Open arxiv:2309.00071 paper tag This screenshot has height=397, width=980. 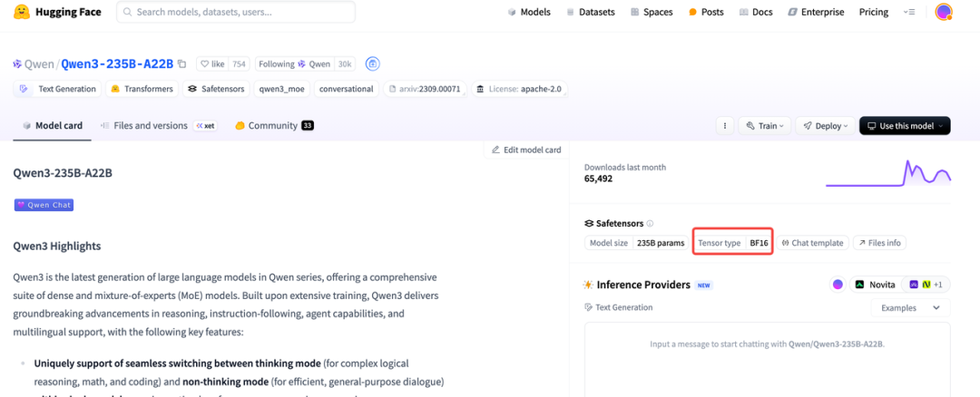pyautogui.click(x=425, y=89)
